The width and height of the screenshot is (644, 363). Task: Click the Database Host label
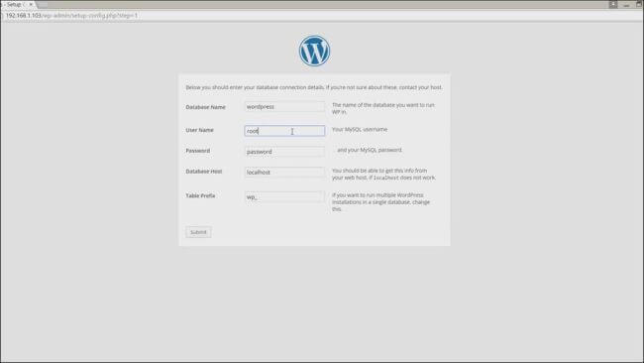pyautogui.click(x=204, y=171)
